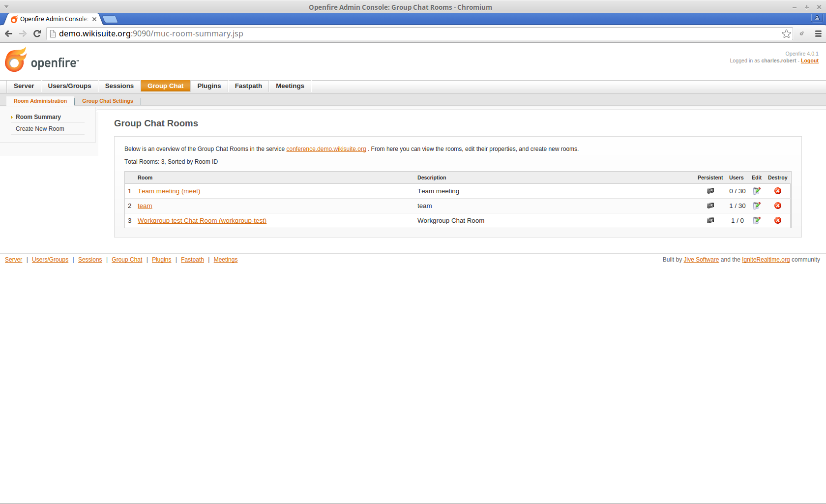Reload the page using the refresh button

coord(37,33)
